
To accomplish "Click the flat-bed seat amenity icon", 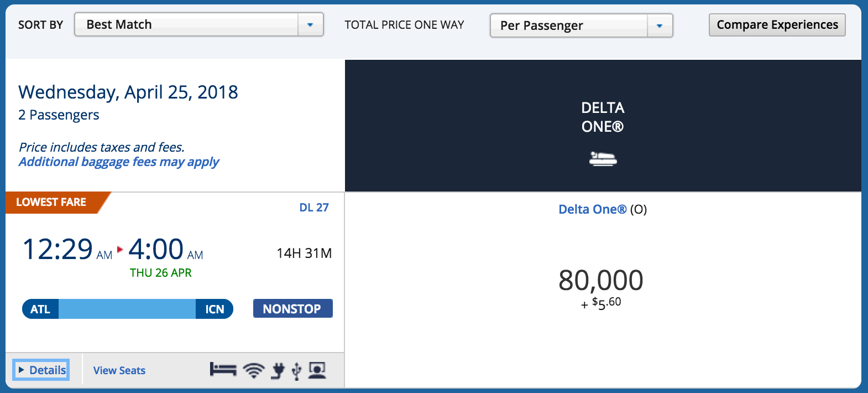I will [223, 370].
